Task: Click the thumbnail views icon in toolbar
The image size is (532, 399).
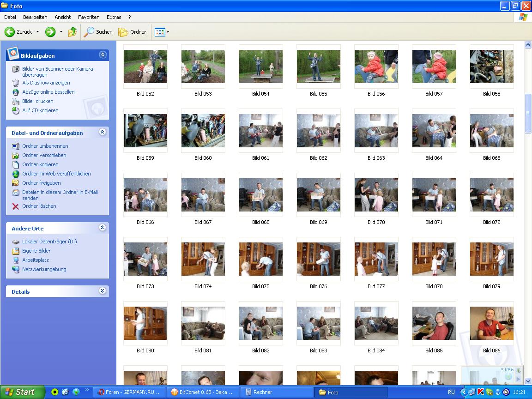Action: click(x=159, y=32)
